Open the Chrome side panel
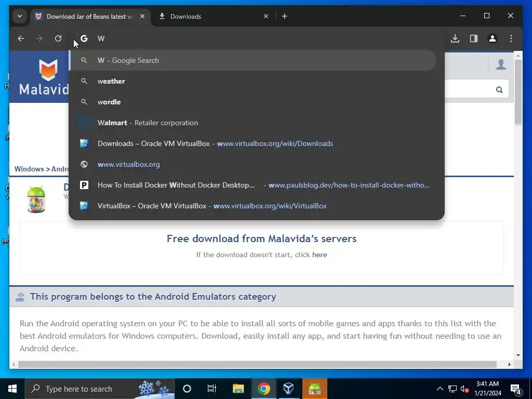The height and width of the screenshot is (399, 532). pos(474,38)
